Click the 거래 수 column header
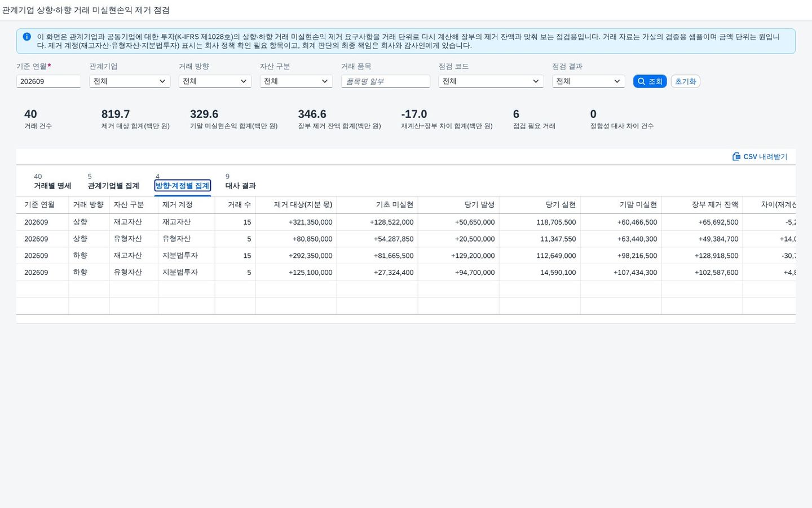The height and width of the screenshot is (508, 812). 235,204
